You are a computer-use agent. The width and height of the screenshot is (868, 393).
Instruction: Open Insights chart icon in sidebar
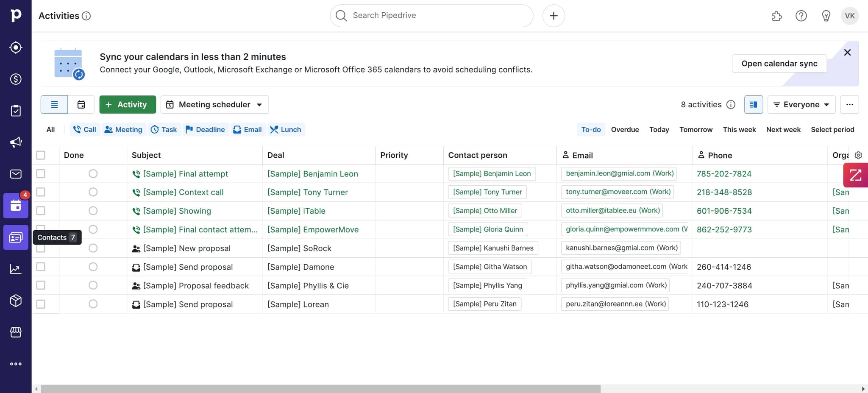(x=16, y=269)
